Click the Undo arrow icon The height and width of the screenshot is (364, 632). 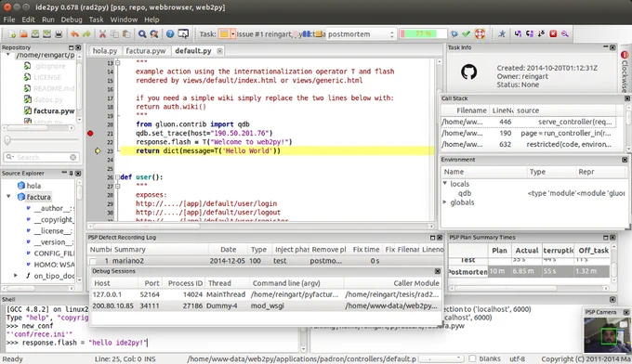[x=74, y=34]
